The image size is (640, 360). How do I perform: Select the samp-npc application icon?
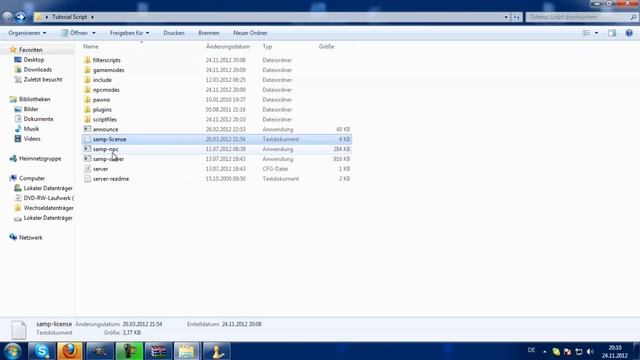[87, 149]
